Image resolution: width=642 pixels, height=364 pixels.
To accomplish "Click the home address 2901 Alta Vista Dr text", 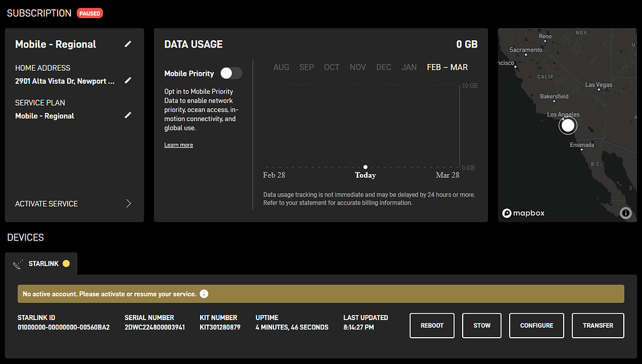I will 65,81.
